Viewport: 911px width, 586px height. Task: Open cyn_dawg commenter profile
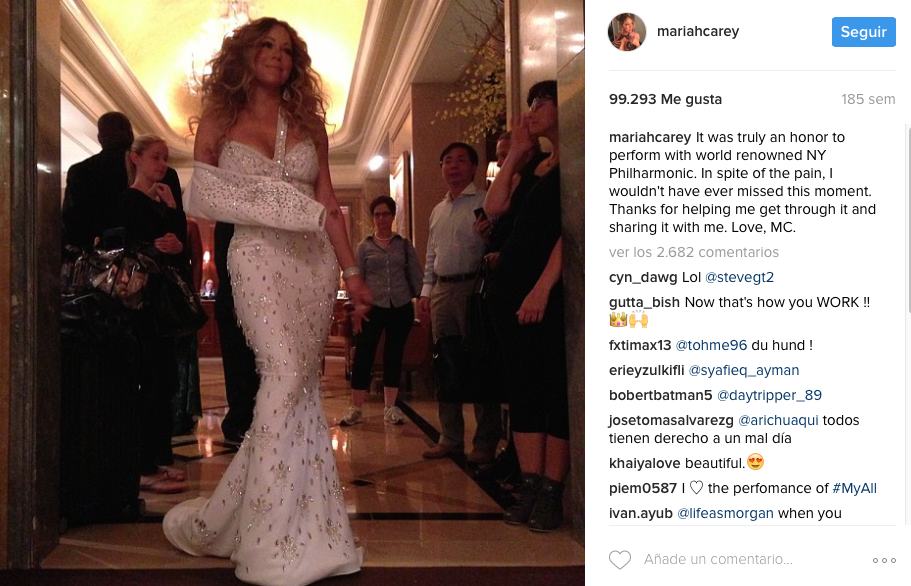643,278
